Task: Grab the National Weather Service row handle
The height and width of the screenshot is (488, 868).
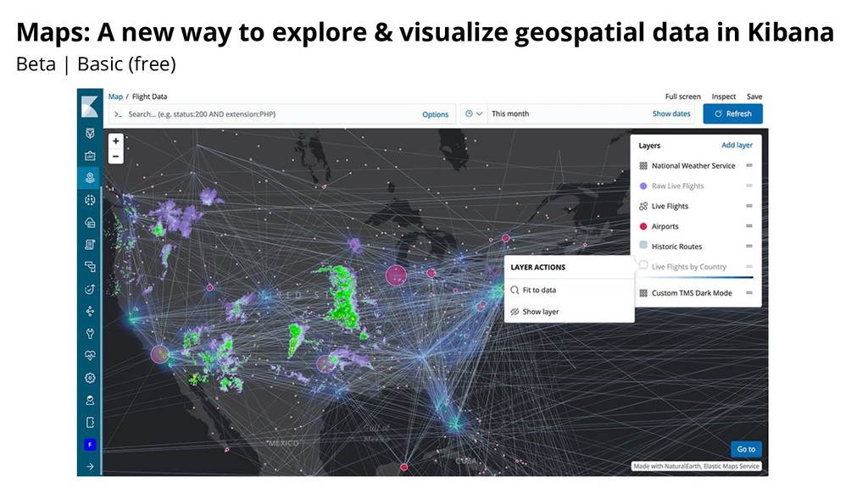Action: (x=749, y=165)
